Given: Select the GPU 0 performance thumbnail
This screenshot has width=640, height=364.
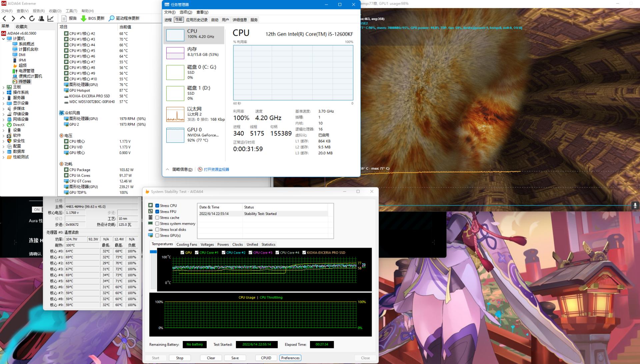Looking at the screenshot, I should (175, 135).
